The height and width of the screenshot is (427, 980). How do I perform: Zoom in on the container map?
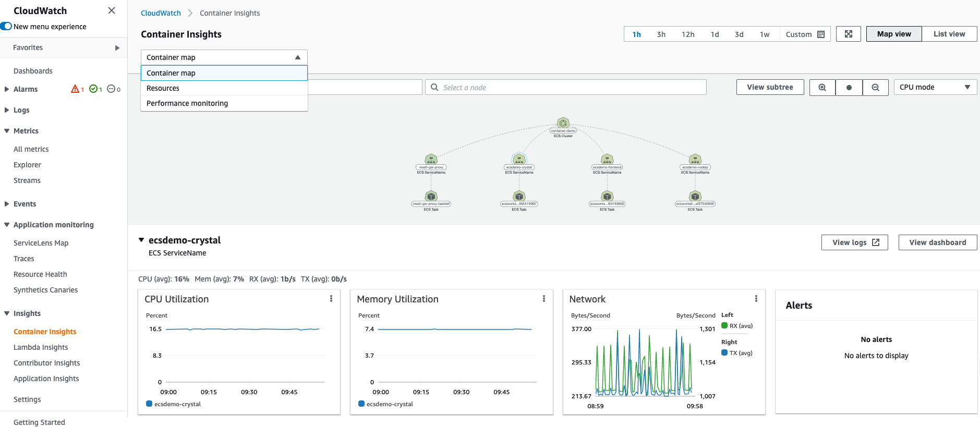(x=822, y=88)
